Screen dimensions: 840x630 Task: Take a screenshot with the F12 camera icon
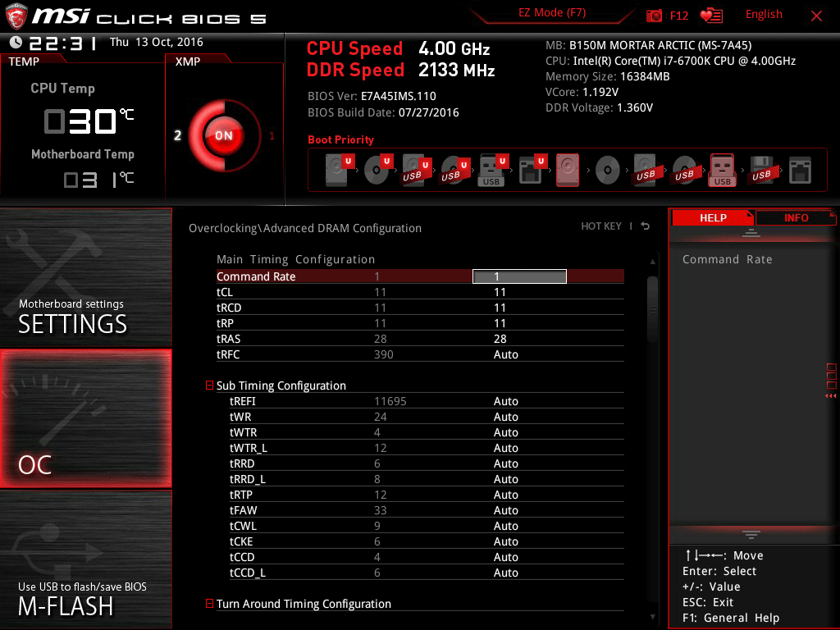(x=654, y=16)
